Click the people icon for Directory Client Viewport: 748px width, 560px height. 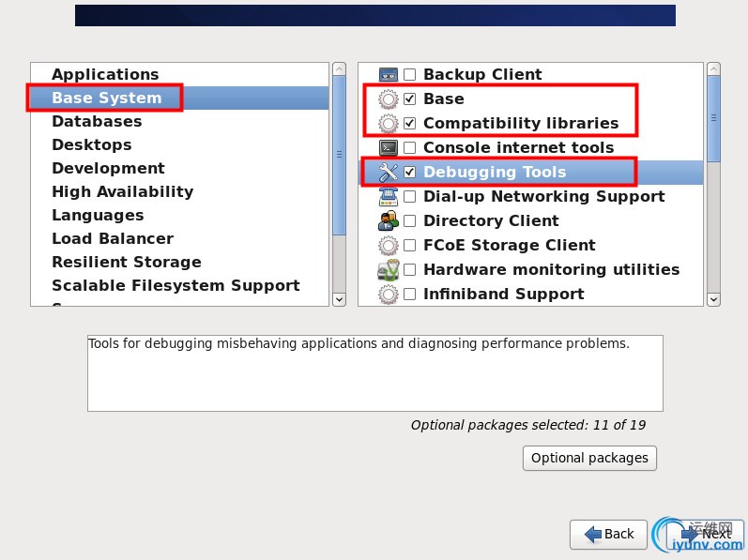tap(389, 220)
